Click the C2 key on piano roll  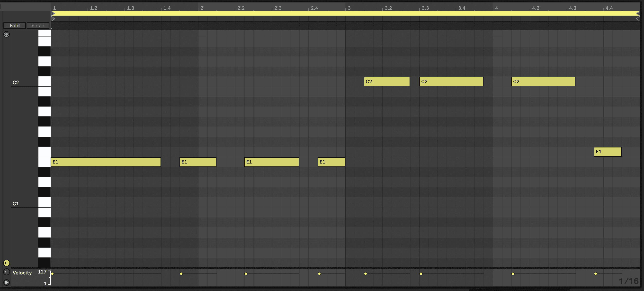pos(44,82)
